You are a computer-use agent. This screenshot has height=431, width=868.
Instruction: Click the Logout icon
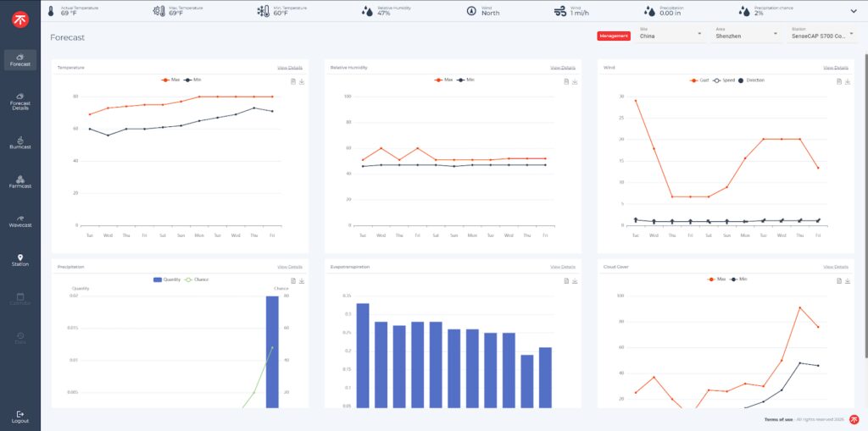[20, 413]
